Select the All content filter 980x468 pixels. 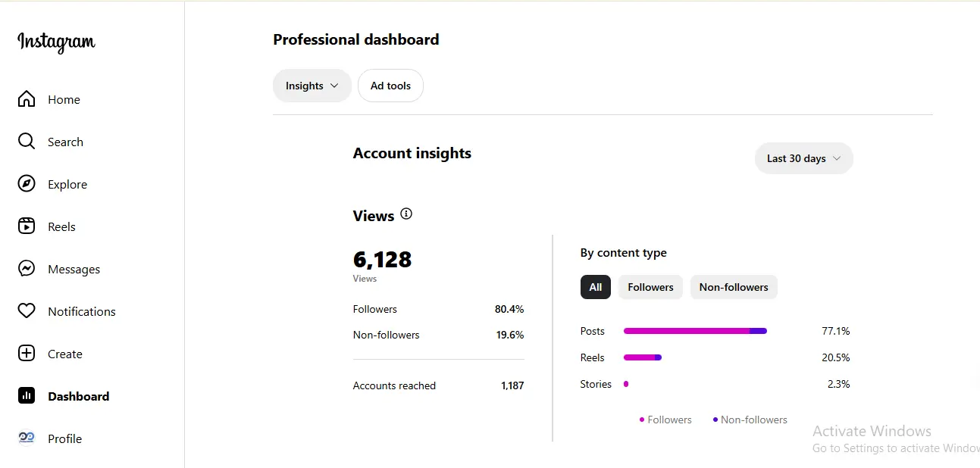tap(596, 287)
